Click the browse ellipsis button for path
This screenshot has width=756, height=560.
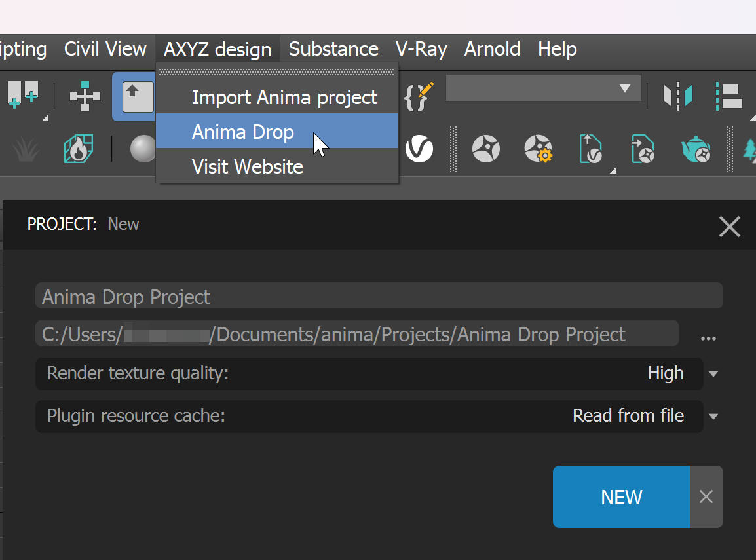[x=708, y=339]
